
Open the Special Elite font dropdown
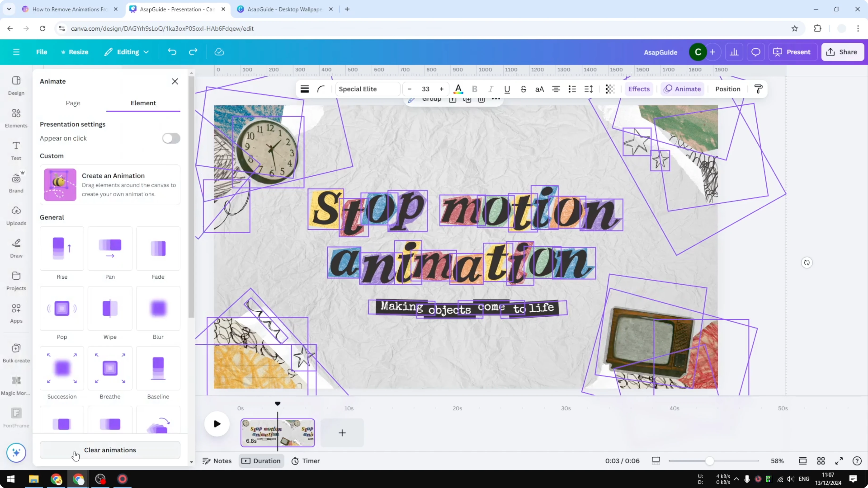pyautogui.click(x=367, y=89)
